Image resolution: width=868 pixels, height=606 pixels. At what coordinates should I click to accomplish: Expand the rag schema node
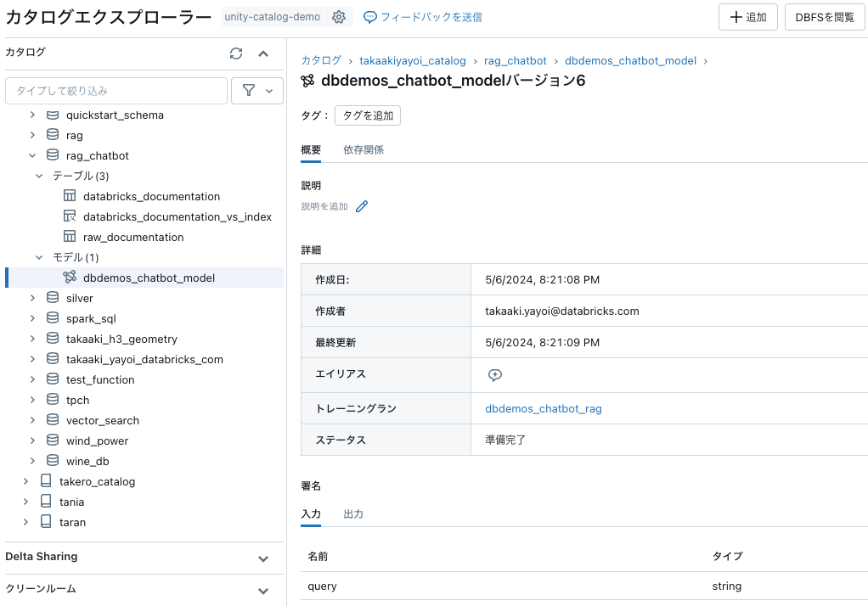(x=32, y=135)
